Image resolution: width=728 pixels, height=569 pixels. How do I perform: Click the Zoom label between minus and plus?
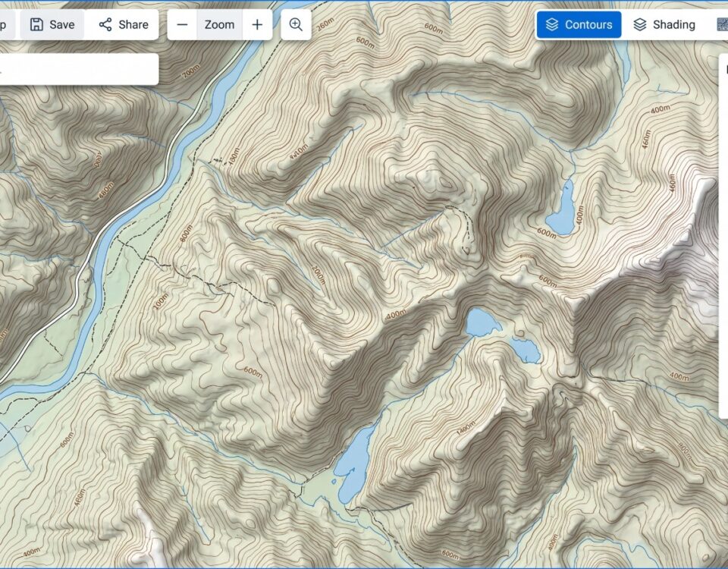pyautogui.click(x=220, y=24)
